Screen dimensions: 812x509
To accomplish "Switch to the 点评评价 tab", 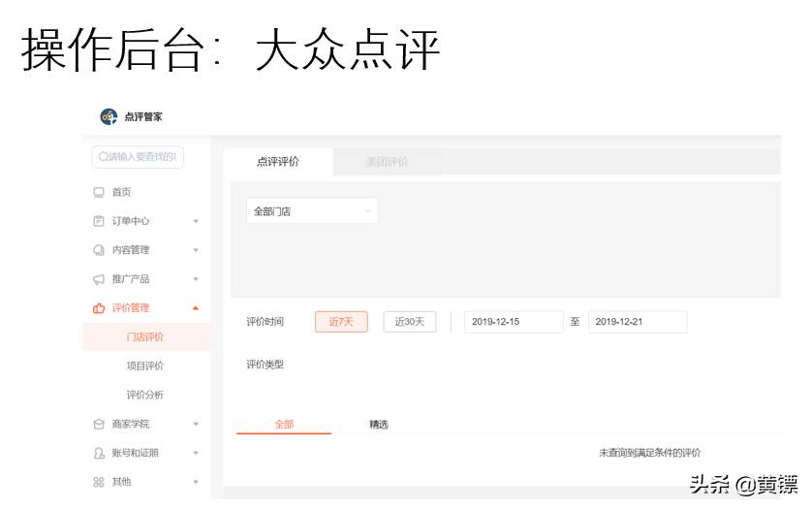I will 278,162.
